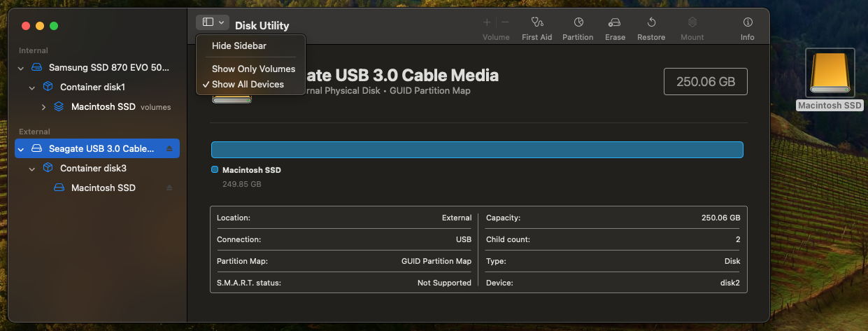
Task: Collapse Container disk3 tree item
Action: pos(32,169)
